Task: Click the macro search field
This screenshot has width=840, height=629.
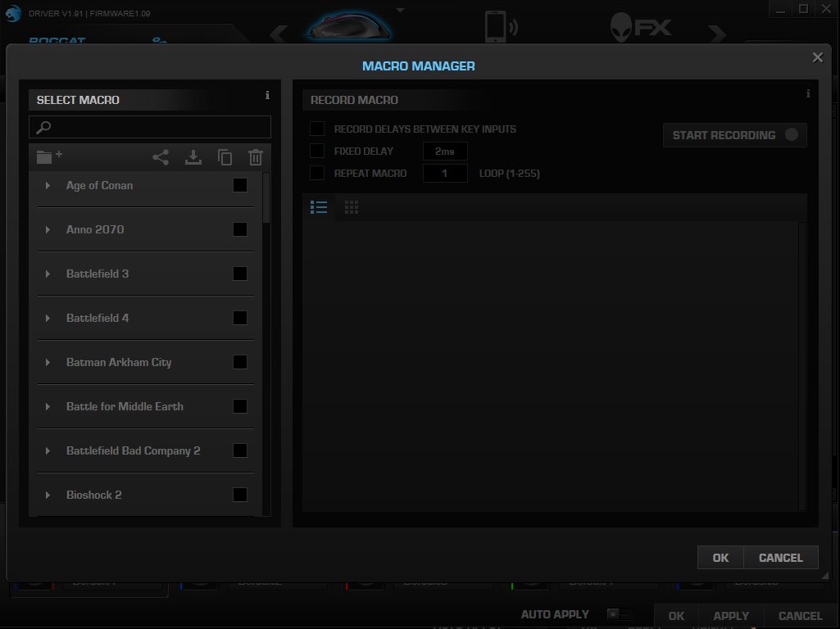Action: click(156, 127)
